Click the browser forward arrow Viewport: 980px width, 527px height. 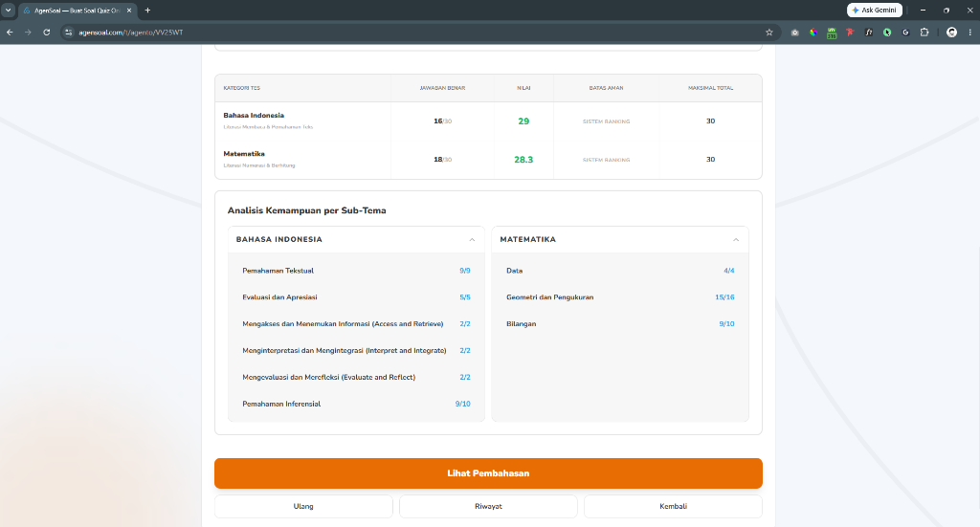(28, 33)
